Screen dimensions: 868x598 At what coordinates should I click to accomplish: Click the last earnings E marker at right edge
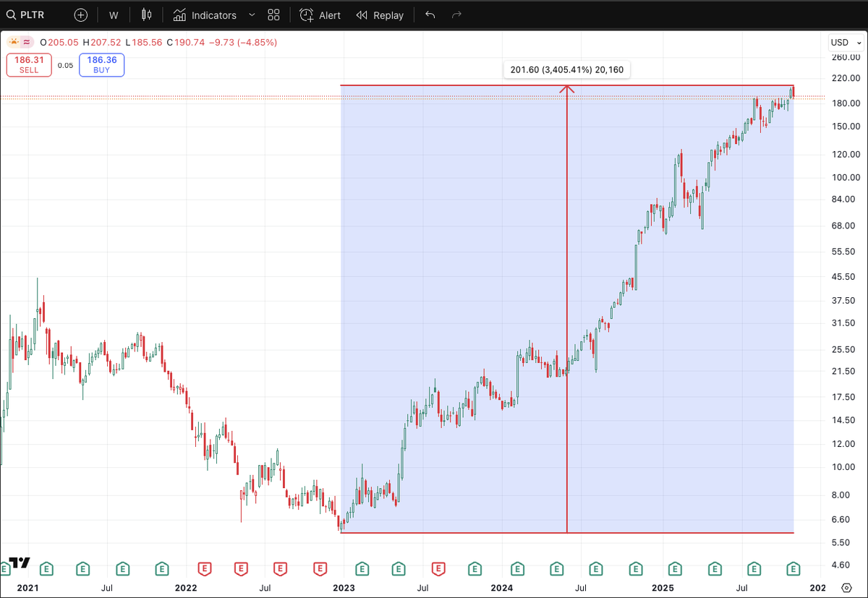[x=793, y=568]
